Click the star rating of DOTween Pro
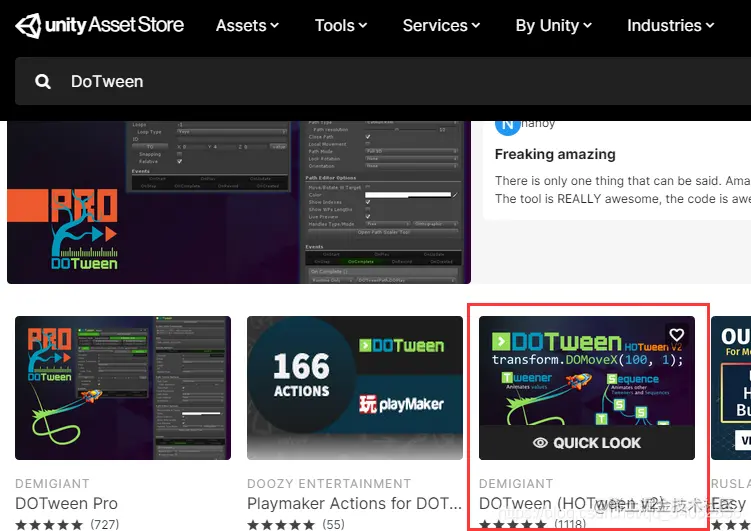This screenshot has height=531, width=751. pyautogui.click(x=49, y=525)
